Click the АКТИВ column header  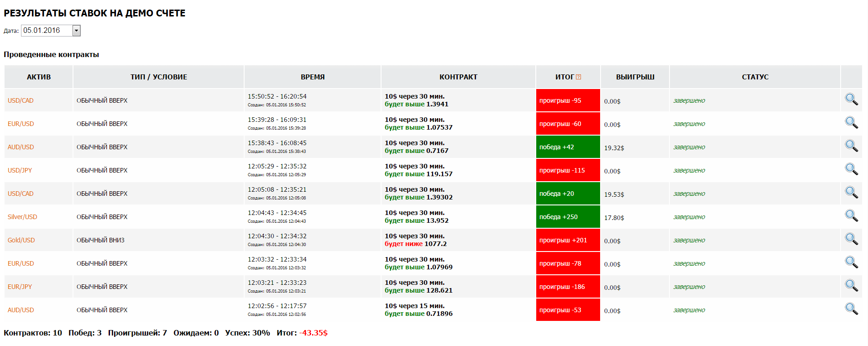39,77
